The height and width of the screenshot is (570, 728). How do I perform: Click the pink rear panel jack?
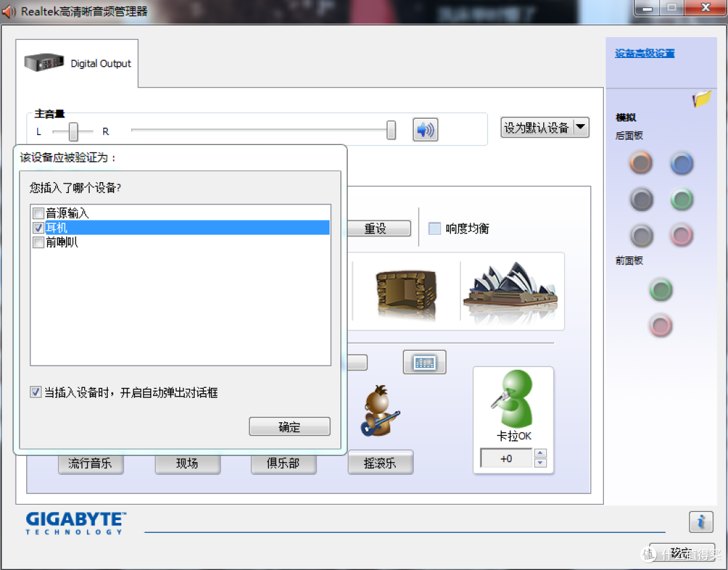(x=681, y=235)
